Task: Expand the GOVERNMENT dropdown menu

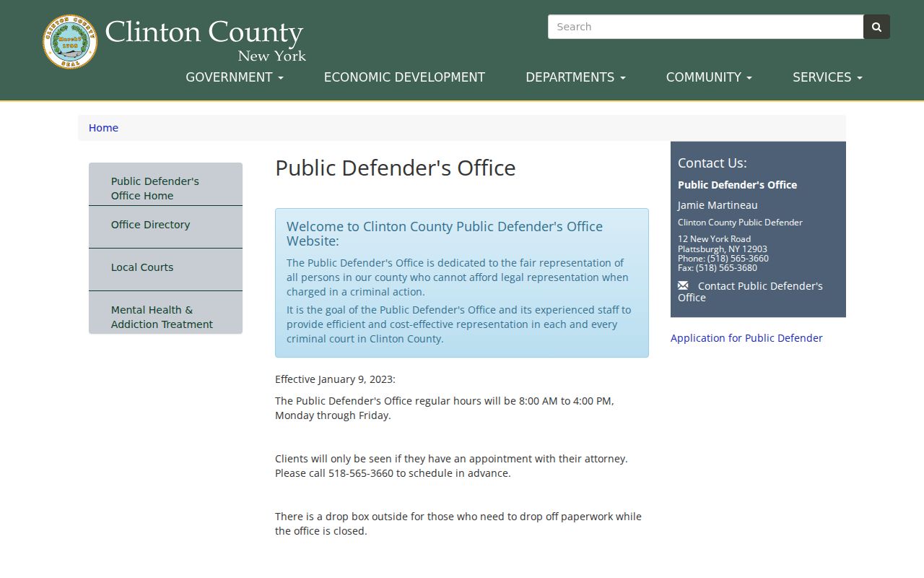Action: click(x=235, y=77)
